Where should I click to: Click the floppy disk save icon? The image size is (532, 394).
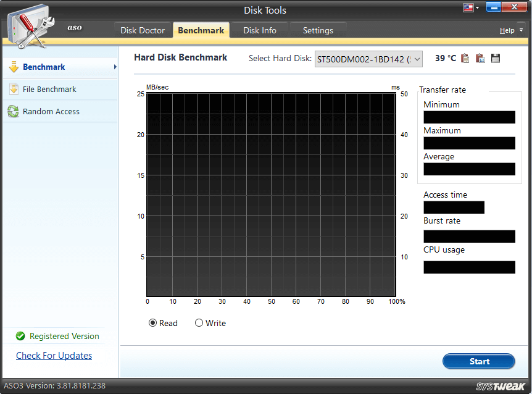click(x=495, y=58)
